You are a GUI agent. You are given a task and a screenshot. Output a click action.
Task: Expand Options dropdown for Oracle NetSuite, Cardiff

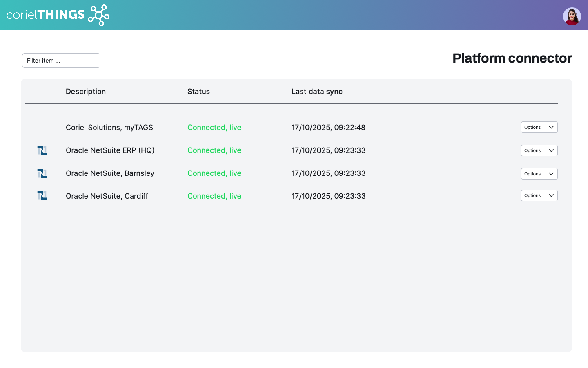pos(539,195)
